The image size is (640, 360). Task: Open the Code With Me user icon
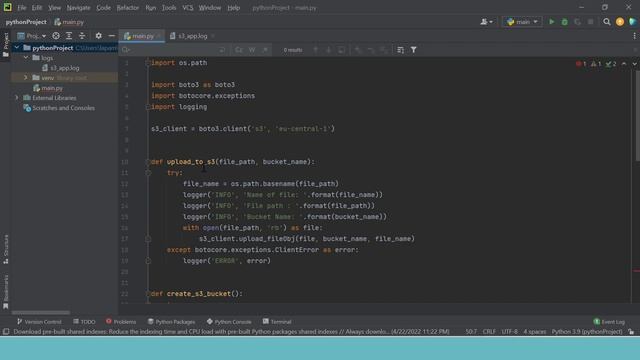pos(486,22)
